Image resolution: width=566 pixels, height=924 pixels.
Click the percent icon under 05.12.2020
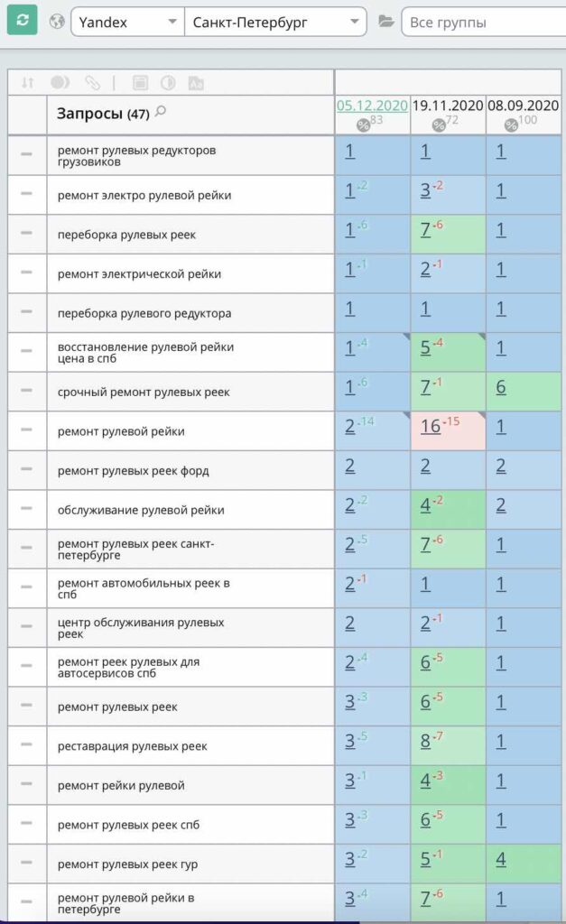point(363,125)
